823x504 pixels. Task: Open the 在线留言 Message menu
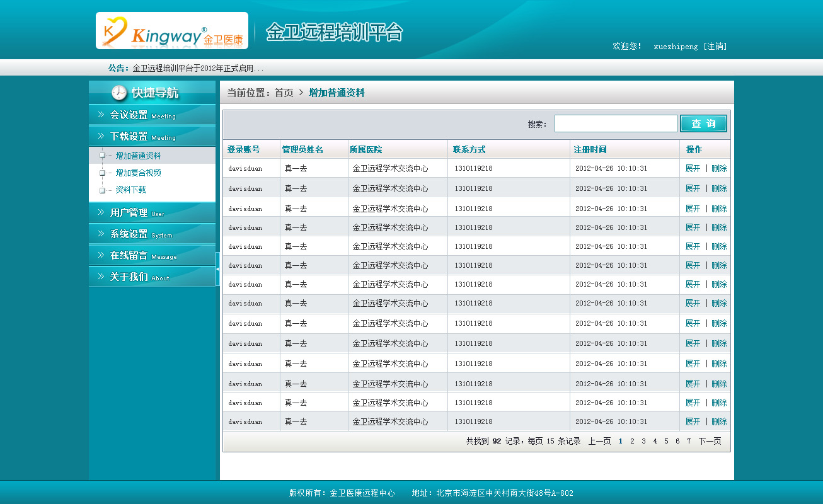[x=152, y=255]
